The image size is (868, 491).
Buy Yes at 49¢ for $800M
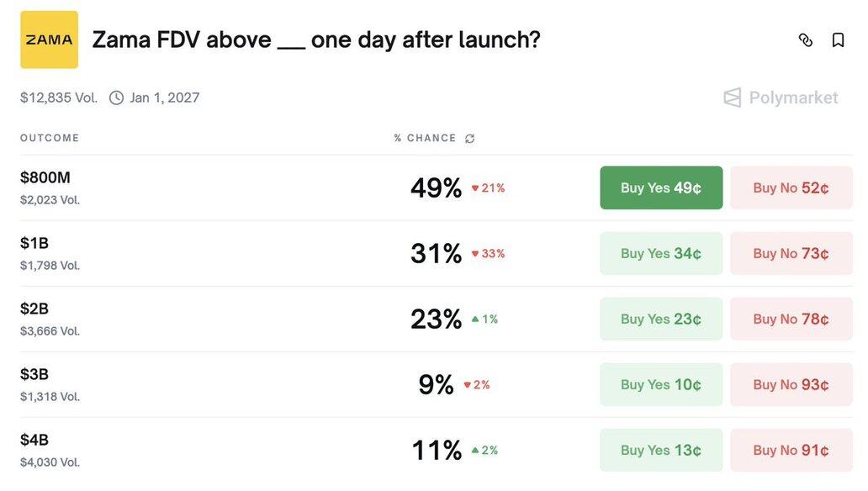[661, 187]
